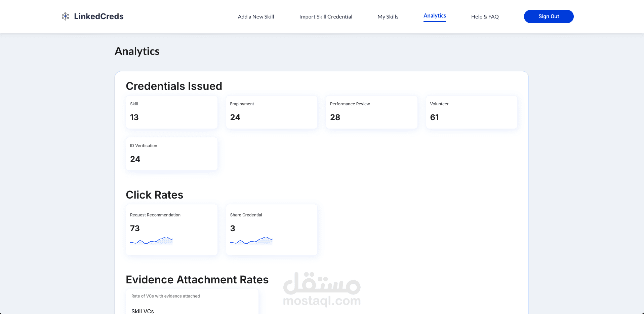Screen dimensions: 644x314
Task: Open the Add a New Skill page
Action: pyautogui.click(x=256, y=17)
